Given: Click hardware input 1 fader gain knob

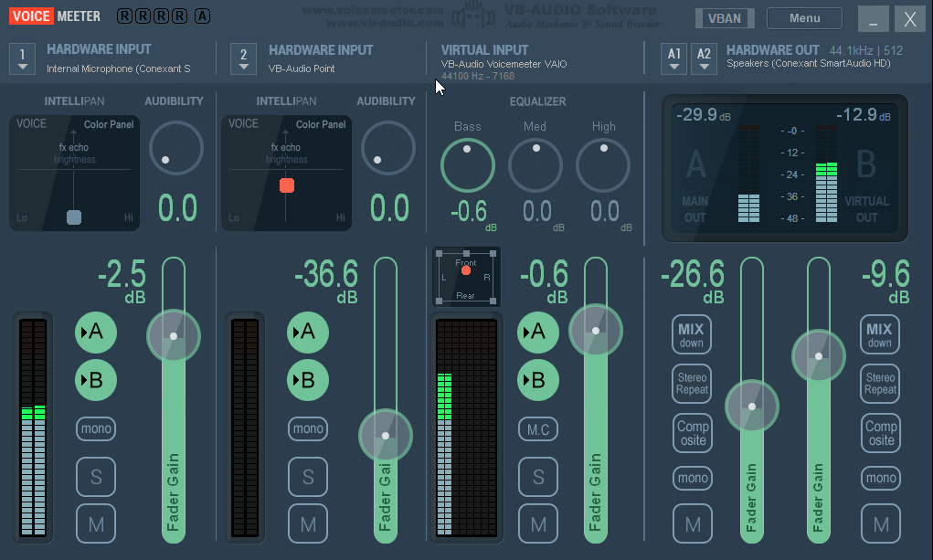Looking at the screenshot, I should click(x=173, y=335).
